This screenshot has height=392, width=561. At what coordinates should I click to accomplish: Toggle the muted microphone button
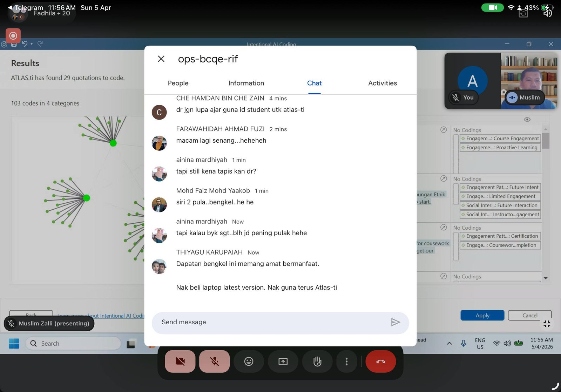coord(215,361)
